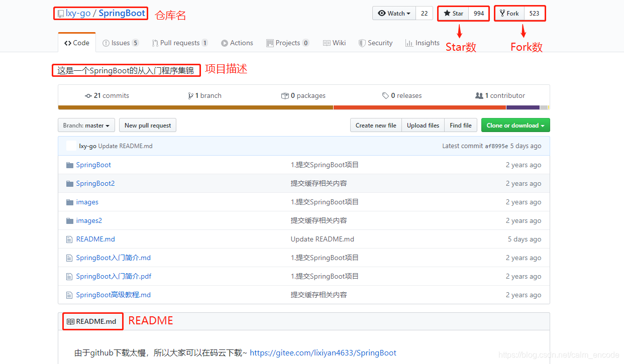Star the repository
624x364 pixels.
pos(454,14)
